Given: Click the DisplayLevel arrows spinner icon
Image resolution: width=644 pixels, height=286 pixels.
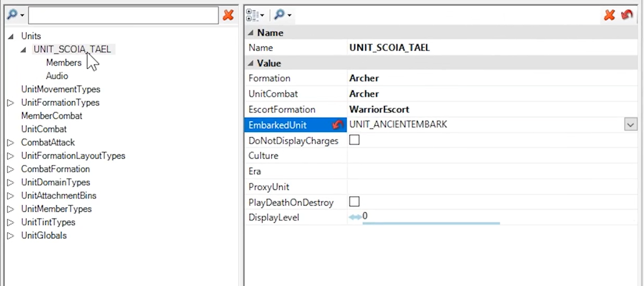Looking at the screenshot, I should (x=355, y=217).
